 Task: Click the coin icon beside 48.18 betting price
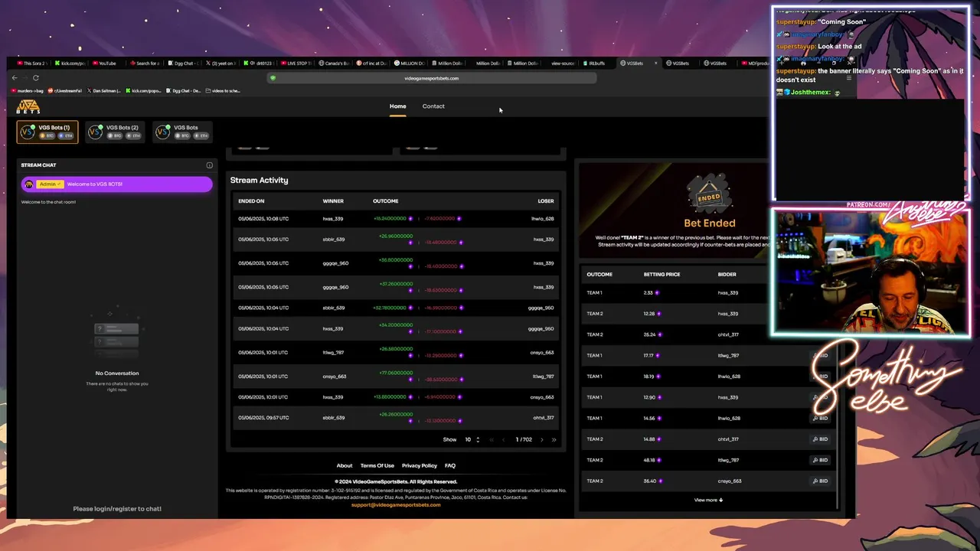(x=660, y=460)
